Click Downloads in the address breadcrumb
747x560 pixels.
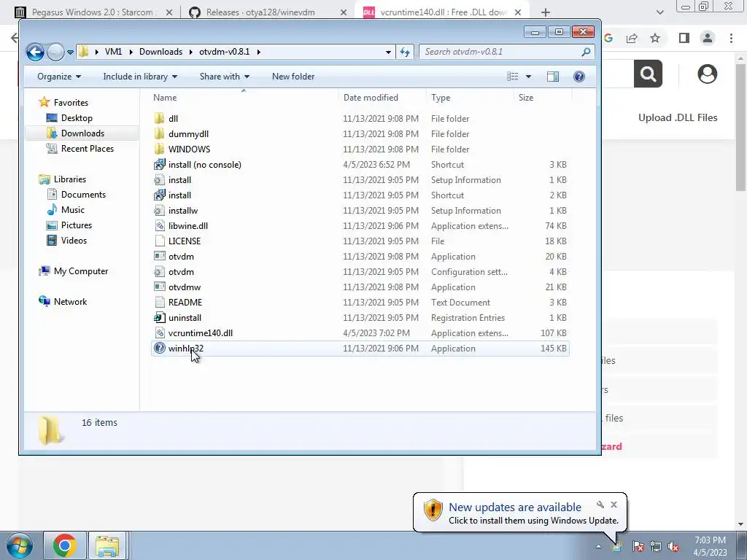160,52
